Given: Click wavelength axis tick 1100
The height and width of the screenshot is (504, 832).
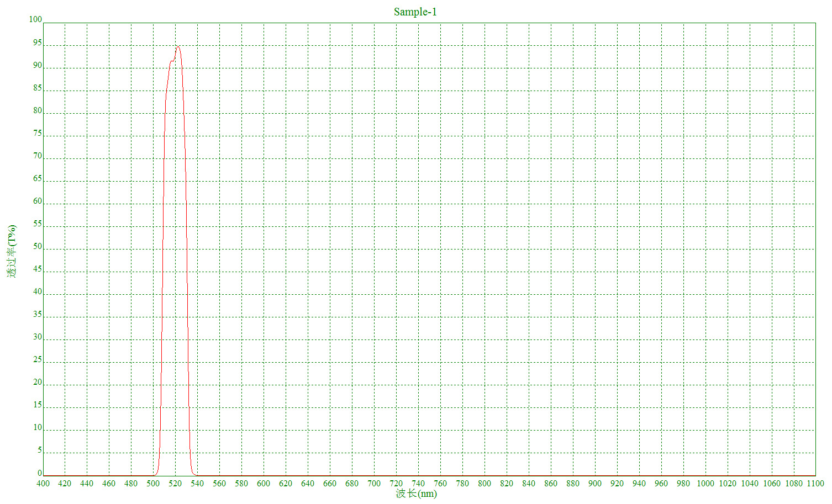Looking at the screenshot, I should pyautogui.click(x=815, y=484).
